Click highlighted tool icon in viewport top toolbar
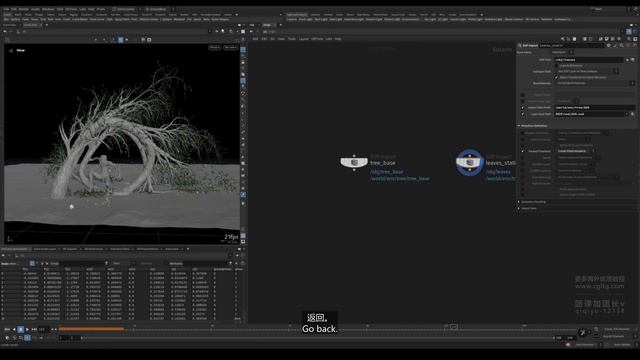 [x=120, y=40]
